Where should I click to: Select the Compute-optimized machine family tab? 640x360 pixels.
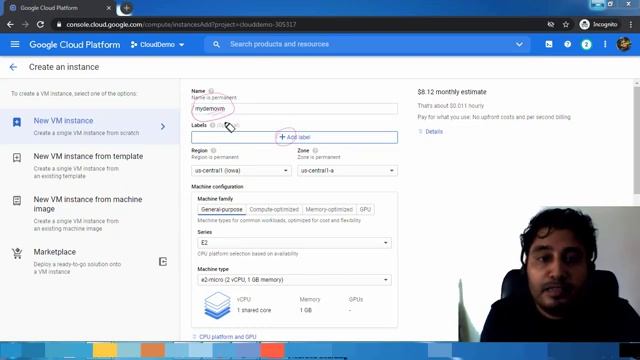pyautogui.click(x=274, y=209)
